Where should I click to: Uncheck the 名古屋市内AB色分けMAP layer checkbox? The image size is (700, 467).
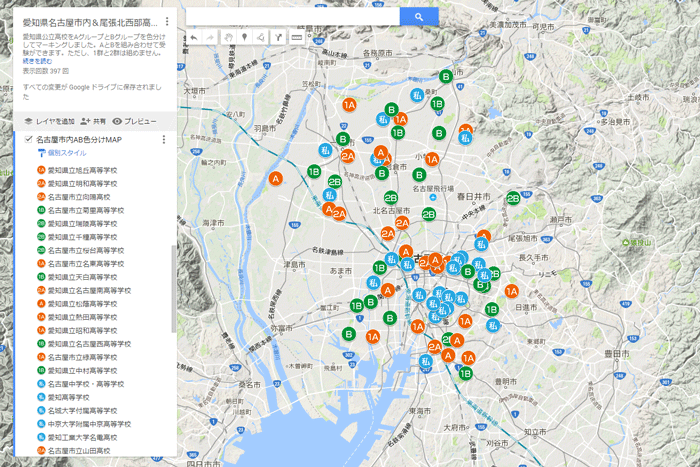pyautogui.click(x=28, y=139)
